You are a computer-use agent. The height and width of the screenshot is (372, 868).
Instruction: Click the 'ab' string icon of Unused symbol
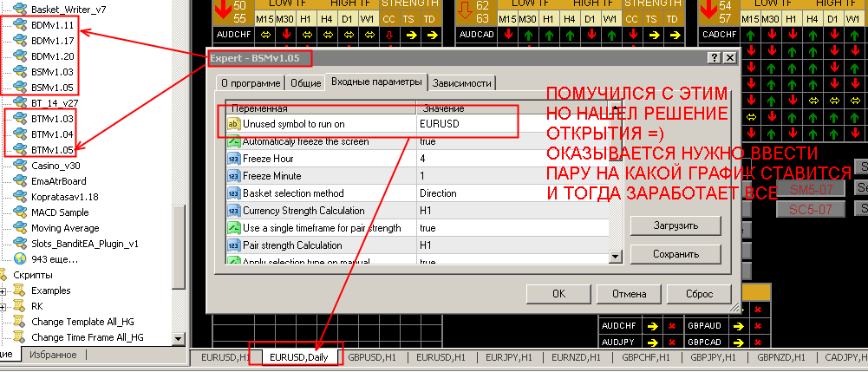(x=233, y=125)
